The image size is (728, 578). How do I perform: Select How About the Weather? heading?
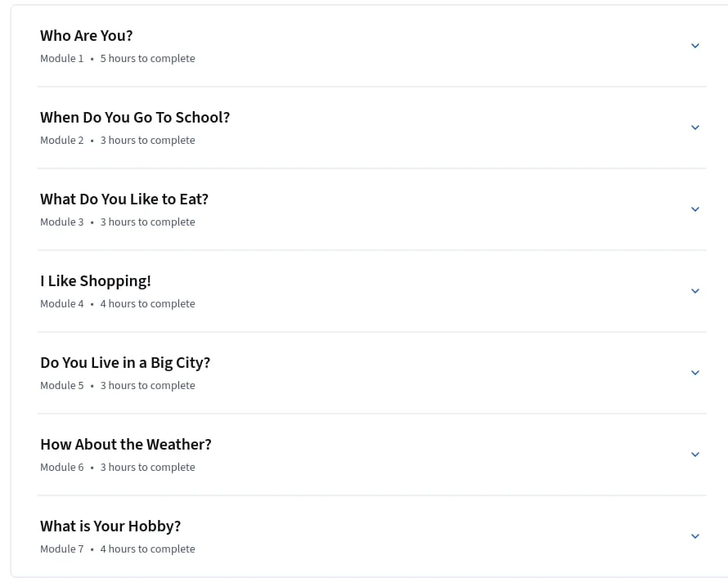126,445
